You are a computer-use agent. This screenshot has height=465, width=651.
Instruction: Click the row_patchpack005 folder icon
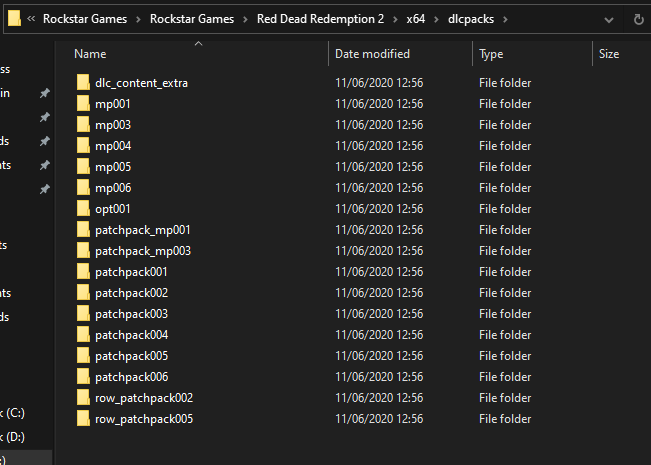pyautogui.click(x=83, y=418)
